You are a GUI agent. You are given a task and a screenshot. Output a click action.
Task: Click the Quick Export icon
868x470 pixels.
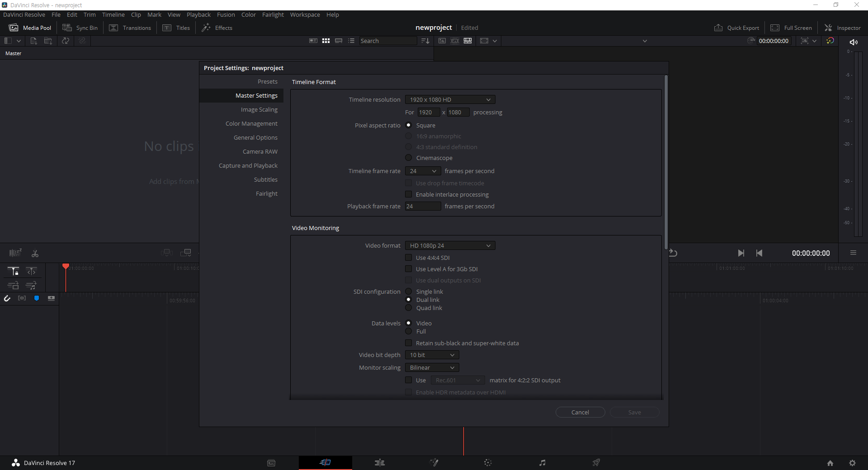click(718, 28)
